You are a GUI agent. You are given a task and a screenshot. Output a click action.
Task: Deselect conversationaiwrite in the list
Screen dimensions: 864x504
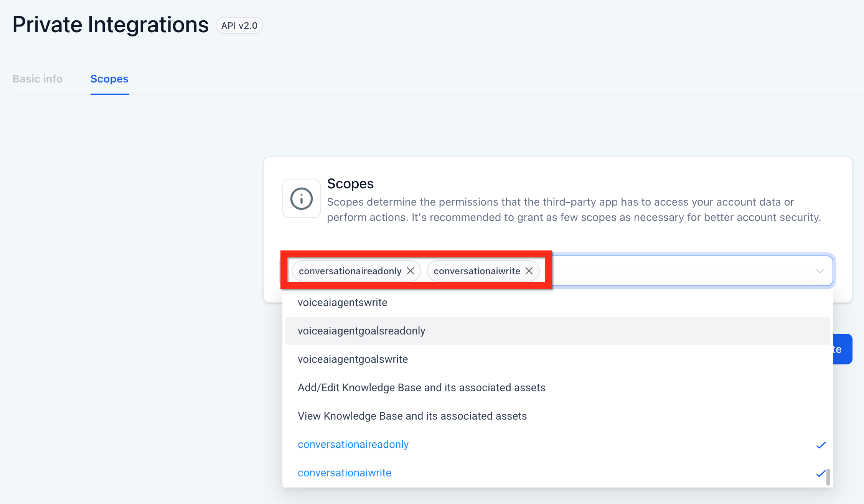tap(344, 473)
